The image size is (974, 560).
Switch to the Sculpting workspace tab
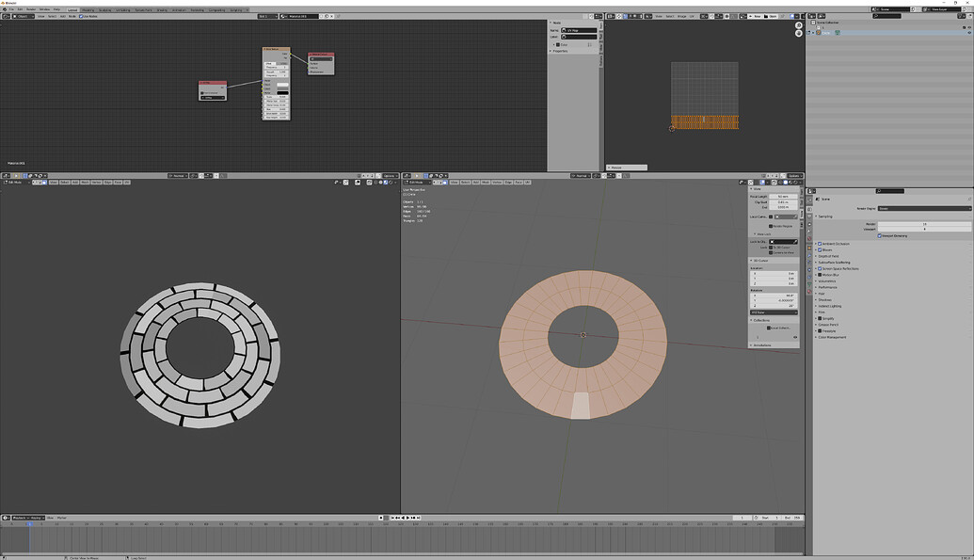click(x=105, y=10)
